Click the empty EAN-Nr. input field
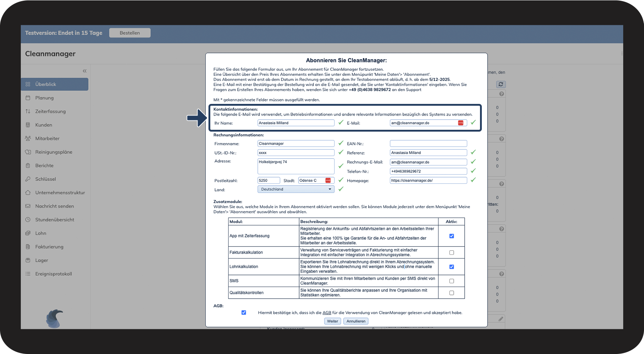The width and height of the screenshot is (644, 354). click(x=428, y=144)
